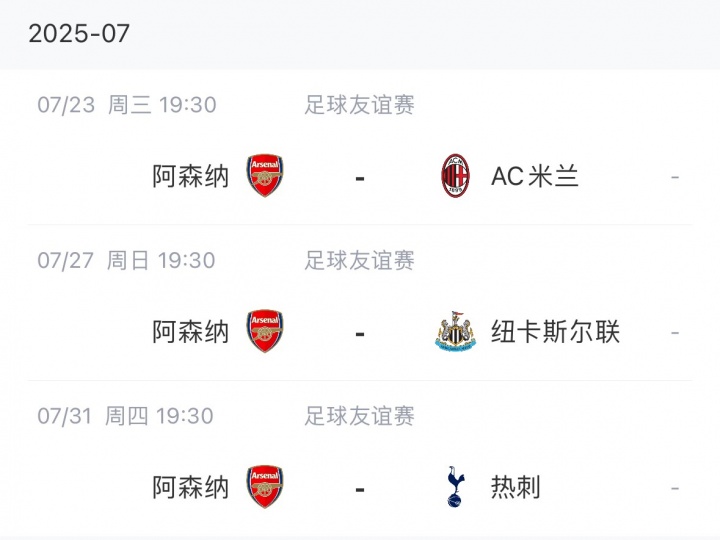Click Arsenal crest in the Tottenham match

tap(265, 487)
